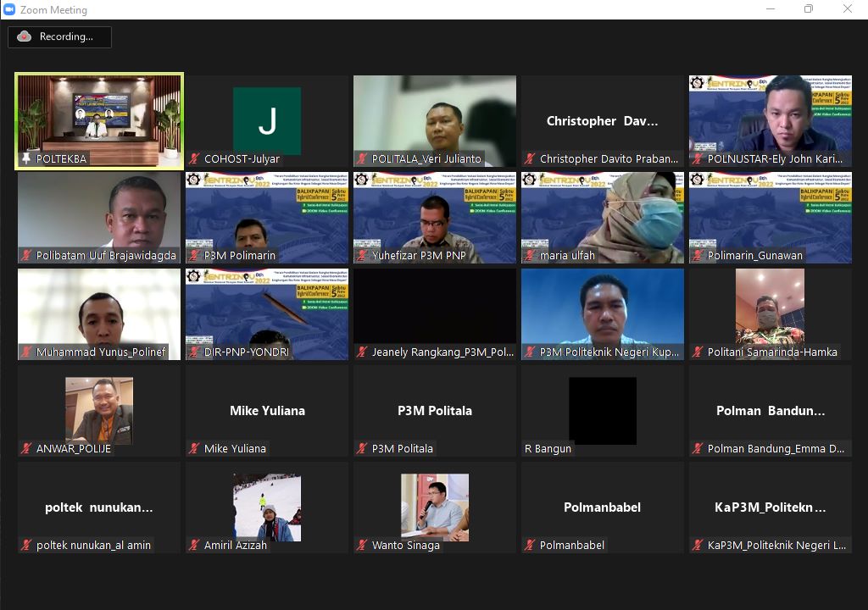Image resolution: width=868 pixels, height=610 pixels.
Task: Open the Zoom logo menu in title bar
Action: 9,9
